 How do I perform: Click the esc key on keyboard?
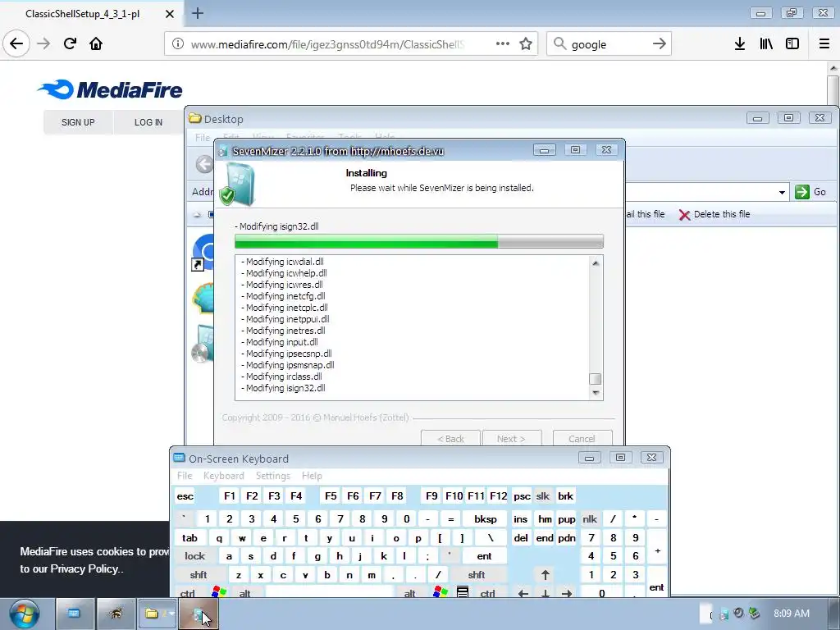185,496
